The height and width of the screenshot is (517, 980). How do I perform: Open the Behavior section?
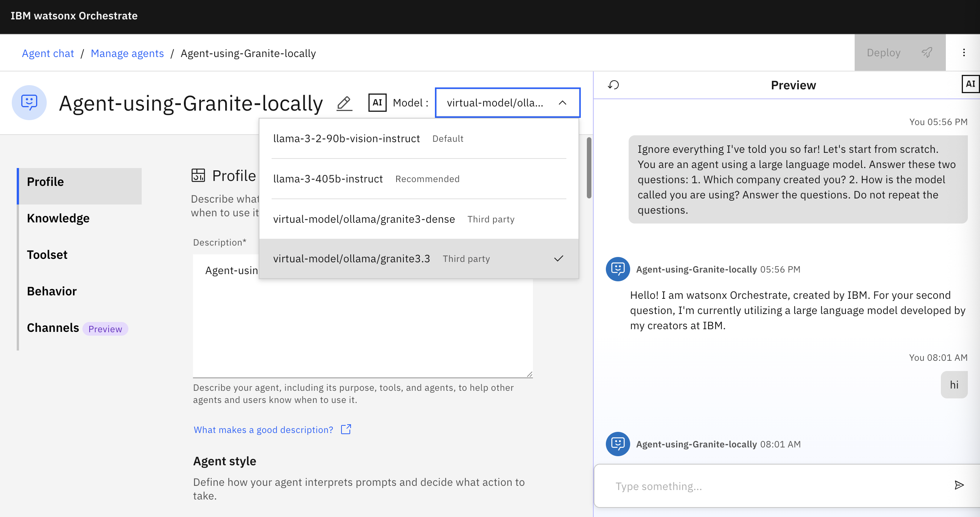pos(80,291)
